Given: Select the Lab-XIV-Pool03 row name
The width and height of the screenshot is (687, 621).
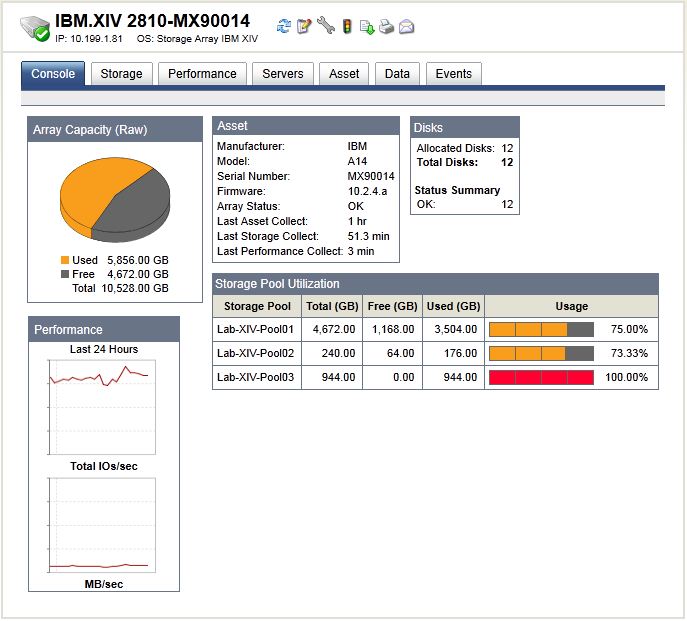Looking at the screenshot, I should click(x=255, y=377).
